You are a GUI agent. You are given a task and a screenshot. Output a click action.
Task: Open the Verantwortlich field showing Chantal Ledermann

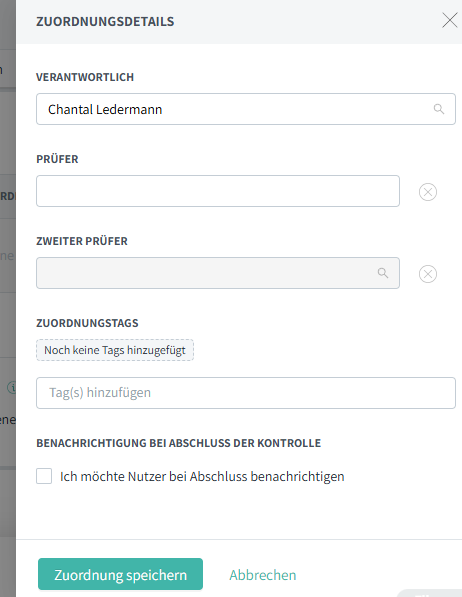[246, 109]
